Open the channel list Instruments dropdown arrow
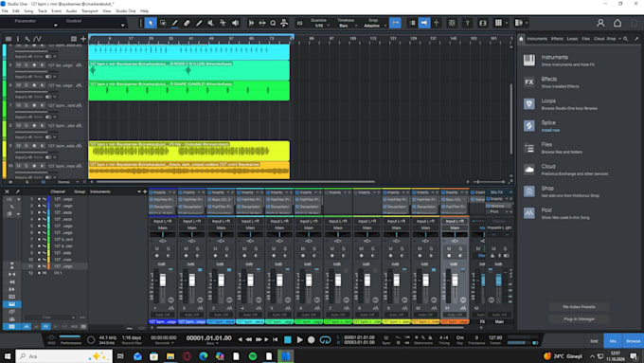 (139, 191)
